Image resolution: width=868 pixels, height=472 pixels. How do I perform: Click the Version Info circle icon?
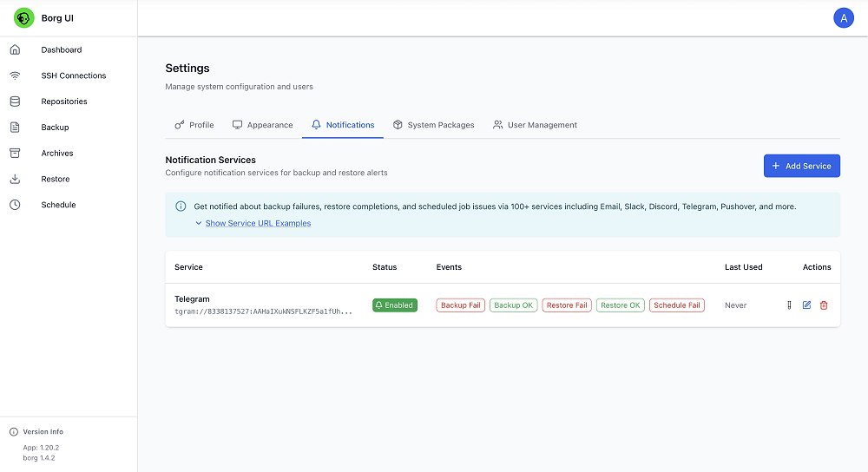[x=14, y=431]
